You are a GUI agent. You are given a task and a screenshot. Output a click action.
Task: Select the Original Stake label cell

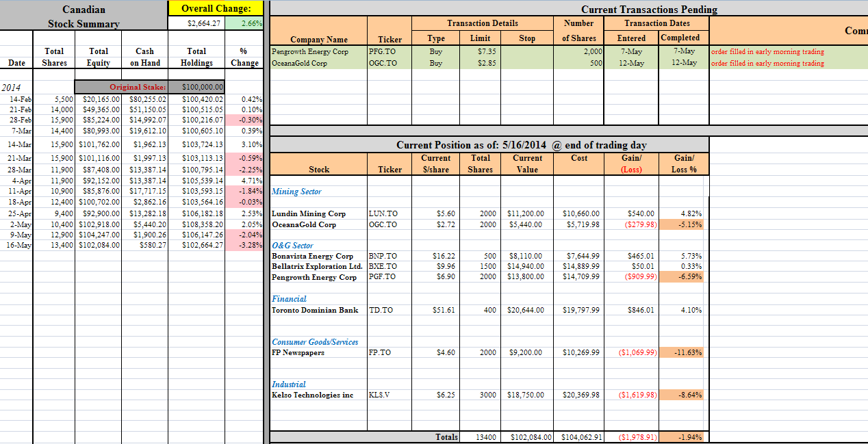[121, 87]
